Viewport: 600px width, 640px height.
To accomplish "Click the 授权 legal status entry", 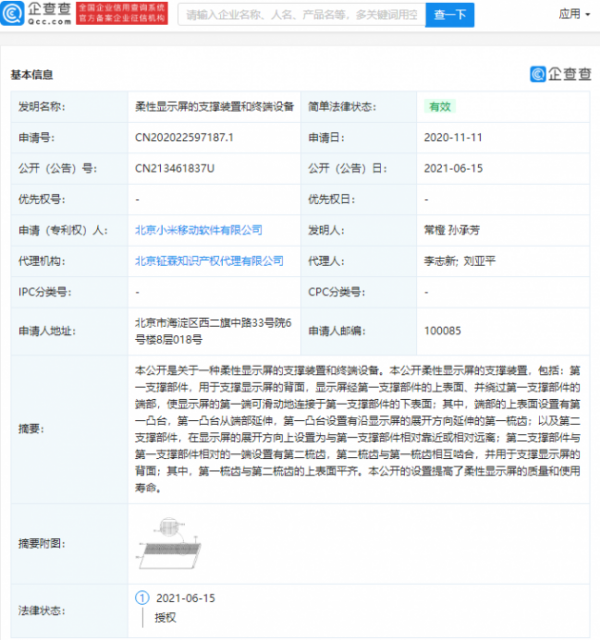I will [165, 618].
